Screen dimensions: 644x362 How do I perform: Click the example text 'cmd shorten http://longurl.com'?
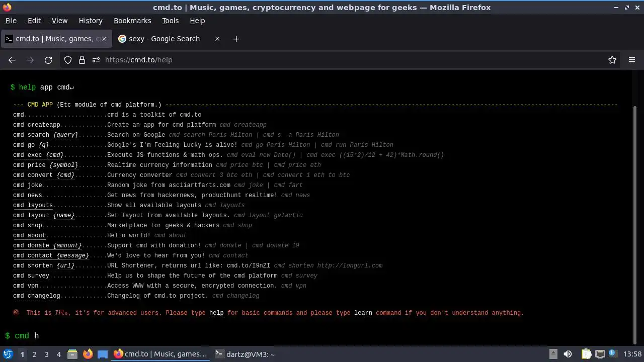click(328, 265)
